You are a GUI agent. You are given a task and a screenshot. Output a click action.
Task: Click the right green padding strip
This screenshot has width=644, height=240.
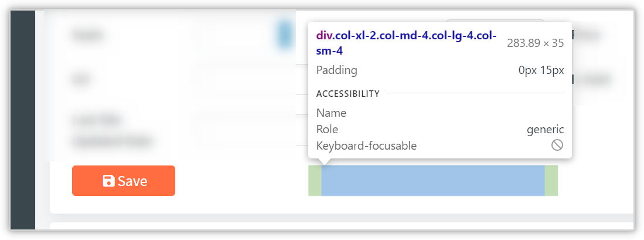click(x=551, y=181)
